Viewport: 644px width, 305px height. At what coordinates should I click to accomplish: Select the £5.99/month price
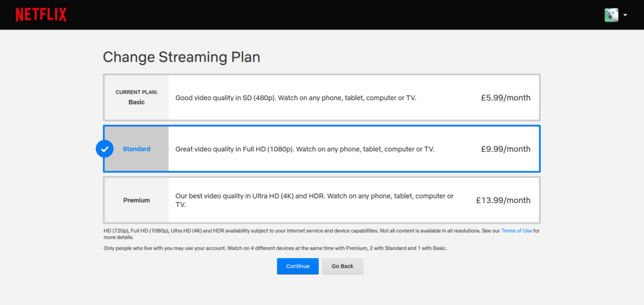click(505, 98)
